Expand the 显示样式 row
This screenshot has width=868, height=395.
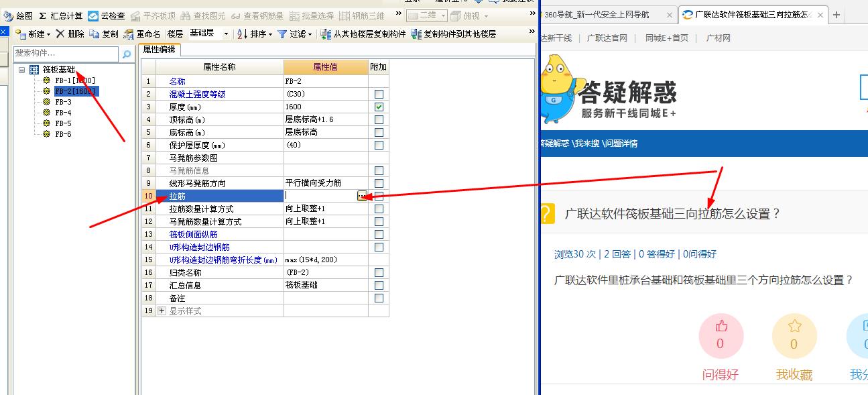162,311
